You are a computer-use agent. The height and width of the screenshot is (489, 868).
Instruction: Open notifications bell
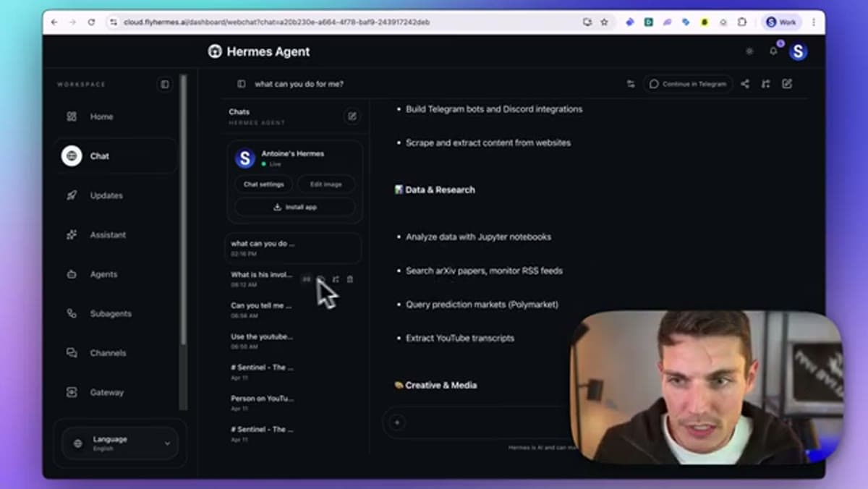click(x=773, y=51)
